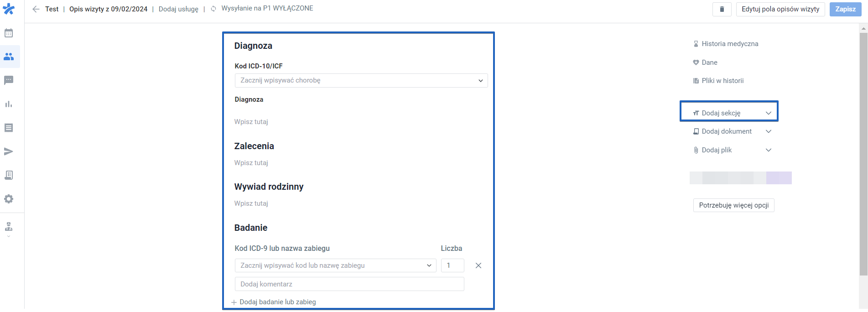Click the trash delete button

[722, 9]
